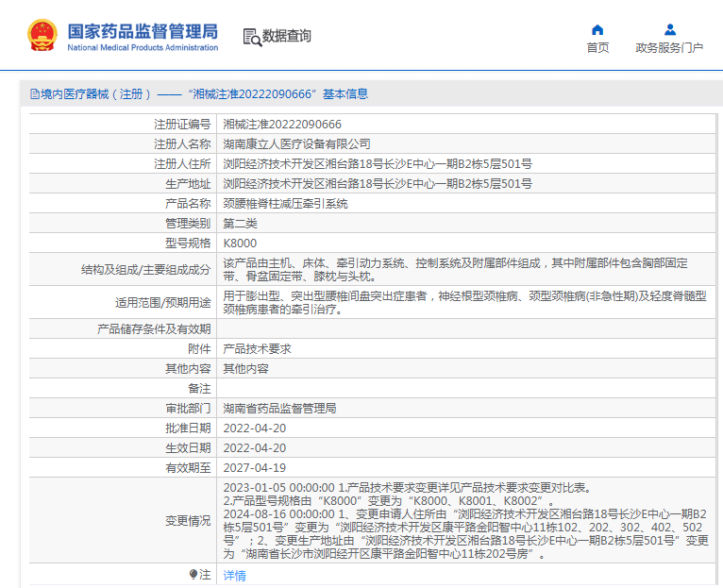Open the 详情 link at the bottom
This screenshot has width=723, height=588.
[234, 575]
